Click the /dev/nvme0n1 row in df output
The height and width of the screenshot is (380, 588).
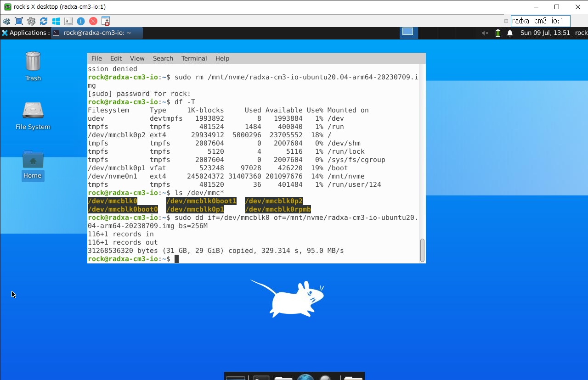(x=226, y=176)
